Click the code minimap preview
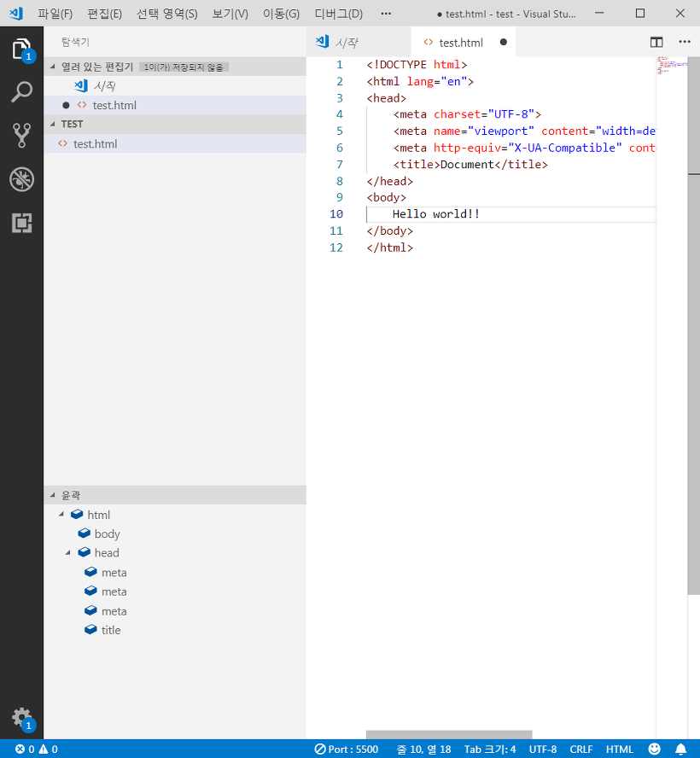The width and height of the screenshot is (700, 758). coord(672,65)
